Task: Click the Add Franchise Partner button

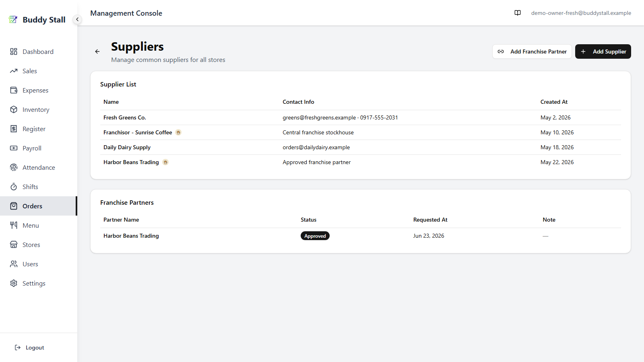Action: 532,51
